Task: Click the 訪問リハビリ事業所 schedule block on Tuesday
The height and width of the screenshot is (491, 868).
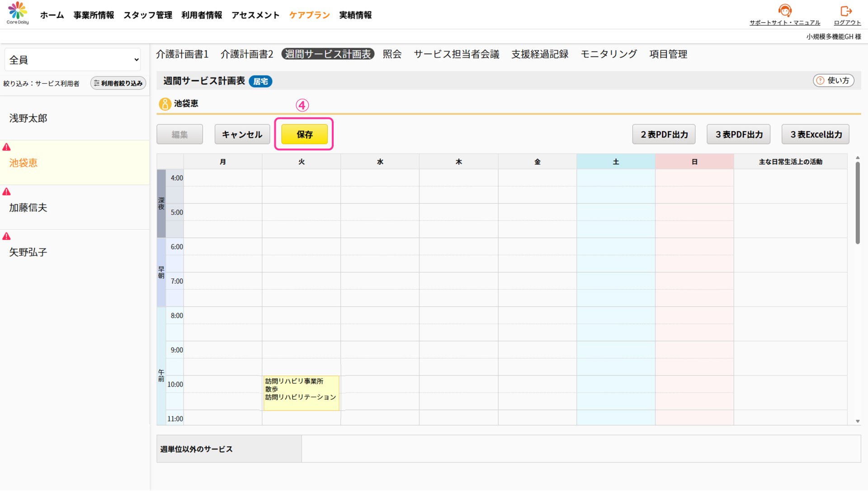Action: pos(301,393)
